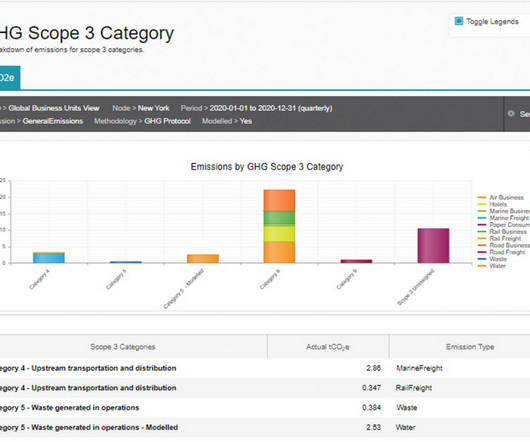Select the yellow segment of Category 6 bar

click(x=279, y=234)
